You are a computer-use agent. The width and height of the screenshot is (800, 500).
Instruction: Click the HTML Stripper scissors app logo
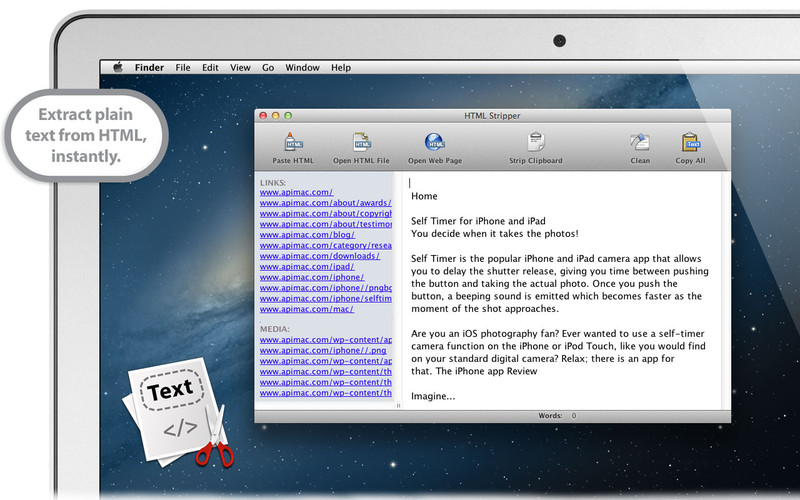tap(177, 413)
